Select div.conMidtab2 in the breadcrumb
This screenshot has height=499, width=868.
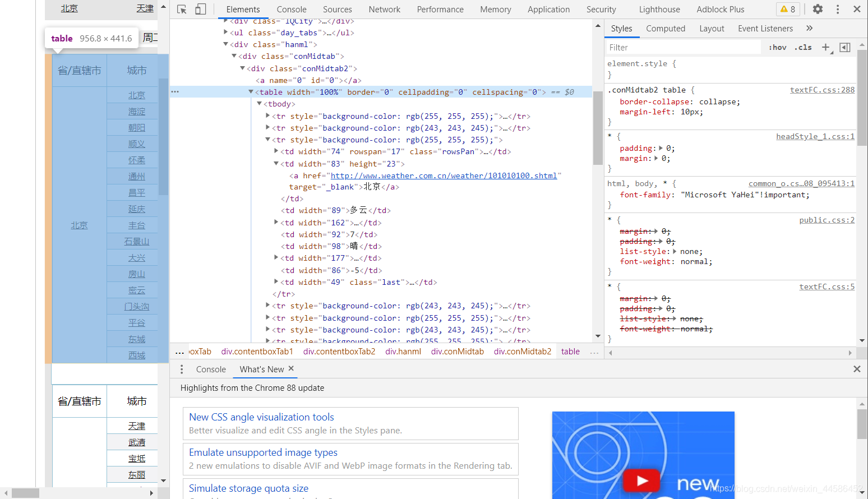pos(523,352)
